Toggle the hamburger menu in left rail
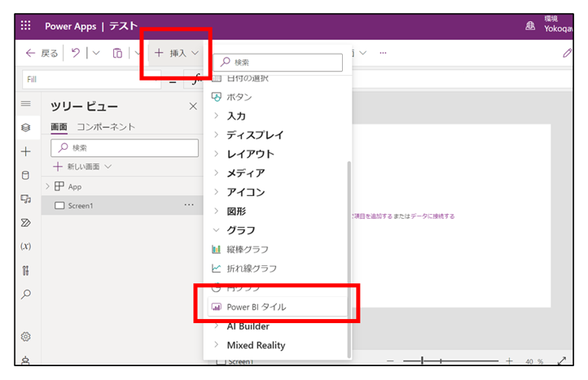 [26, 103]
